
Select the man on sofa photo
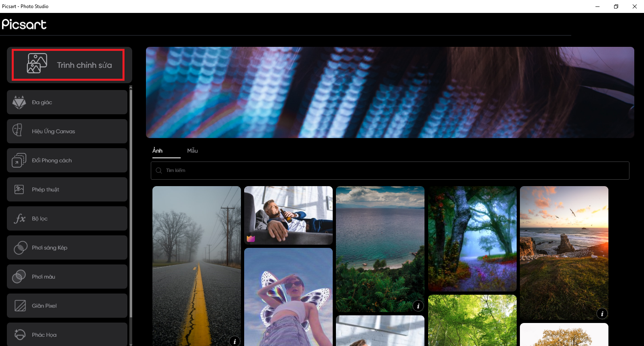(x=288, y=215)
